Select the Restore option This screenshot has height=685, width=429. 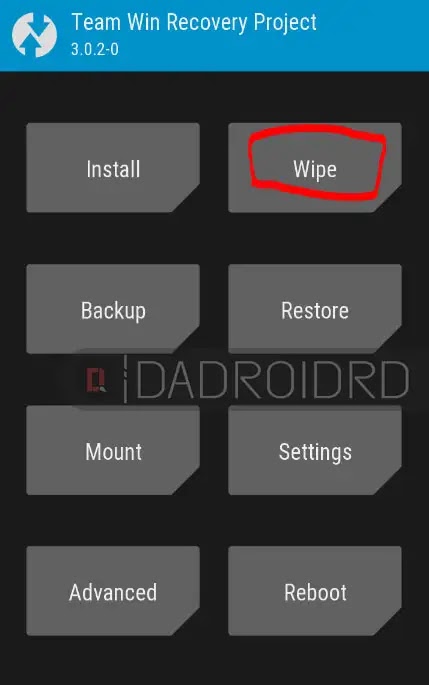coord(315,309)
